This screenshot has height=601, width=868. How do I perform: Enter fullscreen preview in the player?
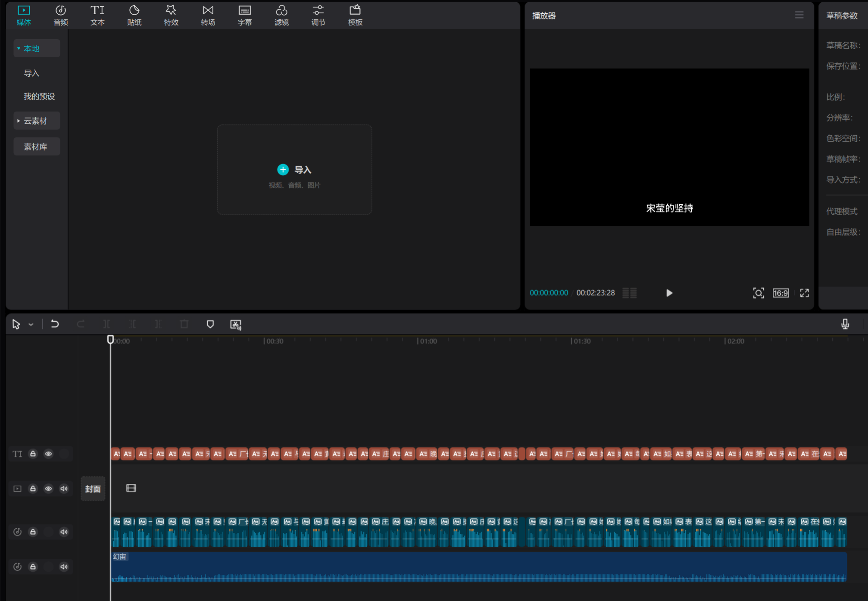click(804, 293)
